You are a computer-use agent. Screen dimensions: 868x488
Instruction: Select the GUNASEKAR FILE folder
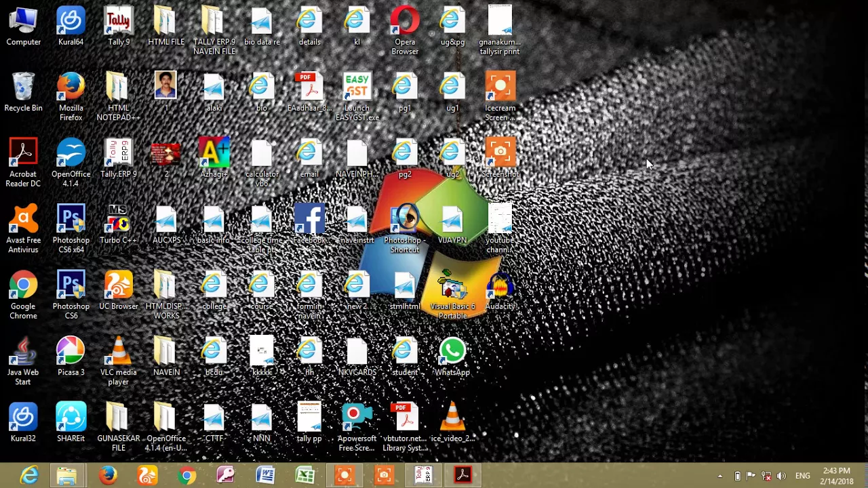click(119, 428)
